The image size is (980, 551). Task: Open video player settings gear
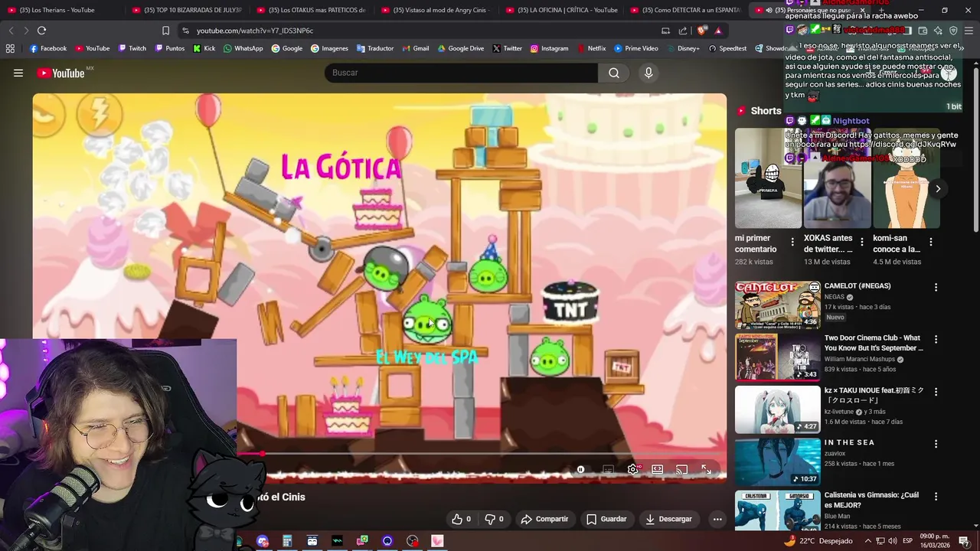pyautogui.click(x=632, y=469)
